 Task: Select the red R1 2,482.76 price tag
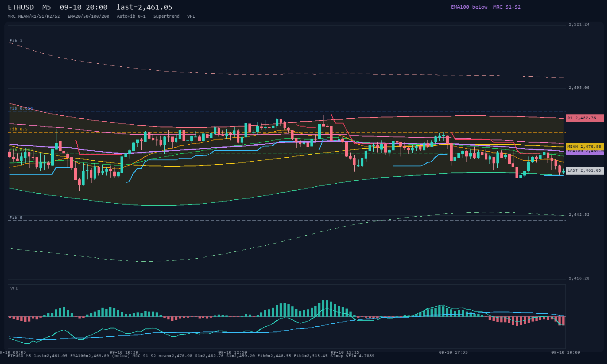coord(585,118)
